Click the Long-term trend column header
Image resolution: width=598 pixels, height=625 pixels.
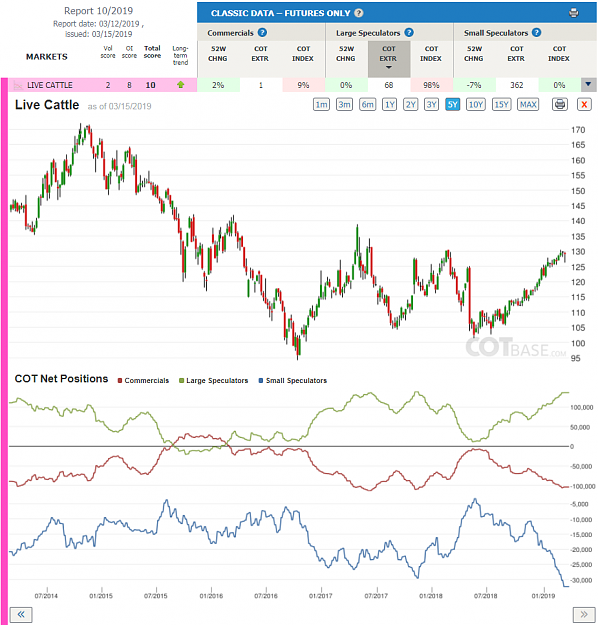[180, 55]
